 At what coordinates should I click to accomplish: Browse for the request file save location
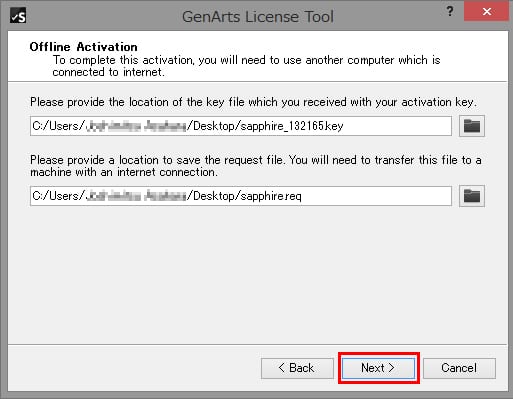click(x=472, y=196)
